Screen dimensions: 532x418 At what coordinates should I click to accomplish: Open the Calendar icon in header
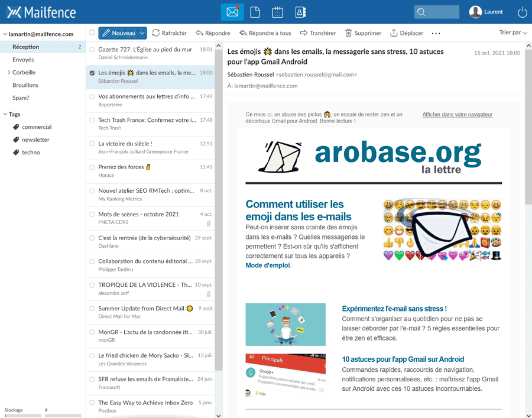click(277, 12)
